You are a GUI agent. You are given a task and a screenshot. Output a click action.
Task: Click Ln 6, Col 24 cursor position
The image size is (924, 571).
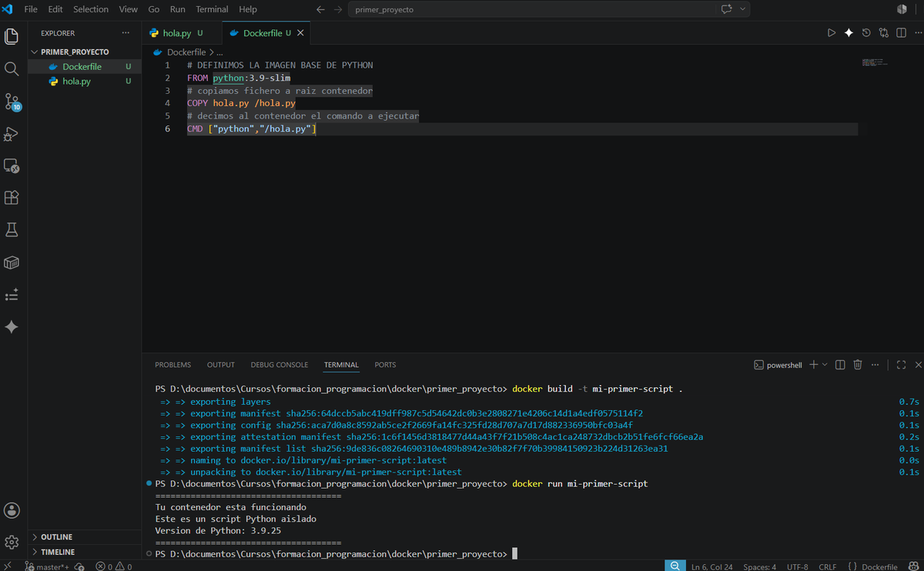pyautogui.click(x=711, y=566)
